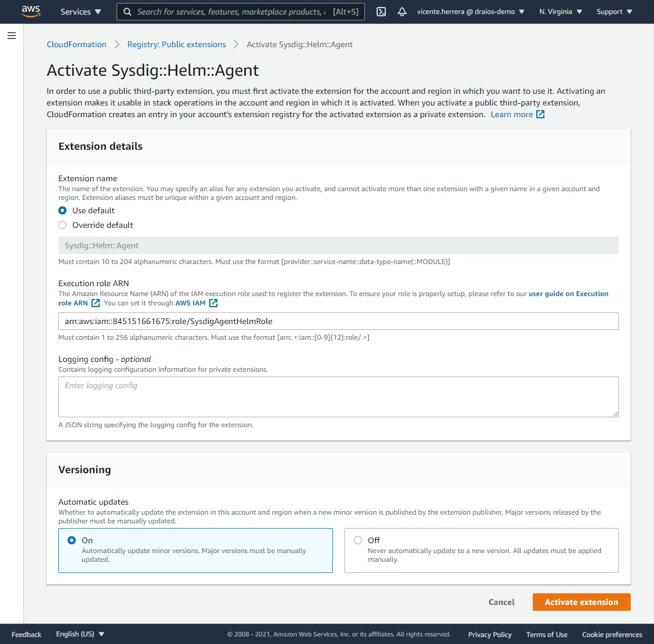This screenshot has width=654, height=644.
Task: Open the AWS IAM link
Action: pyautogui.click(x=190, y=303)
